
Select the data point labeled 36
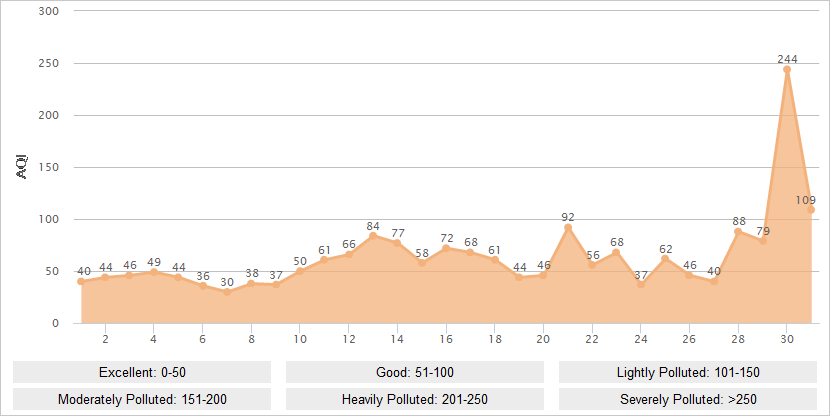click(x=203, y=286)
